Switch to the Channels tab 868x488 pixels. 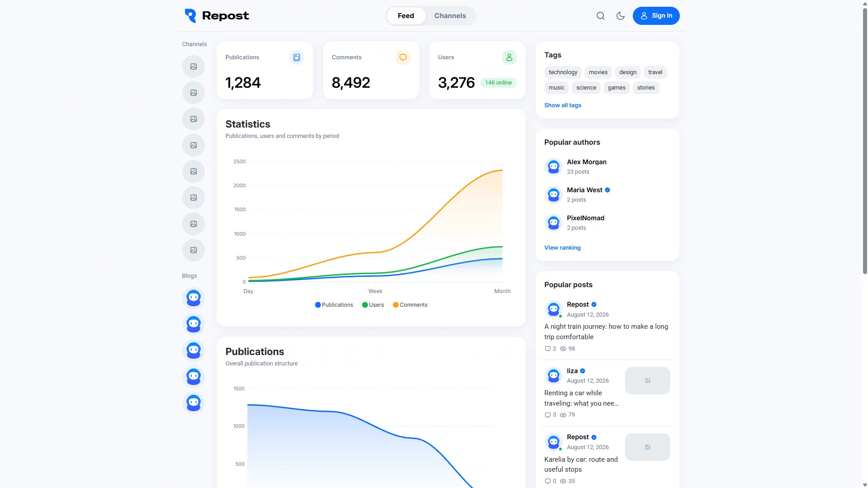(450, 16)
